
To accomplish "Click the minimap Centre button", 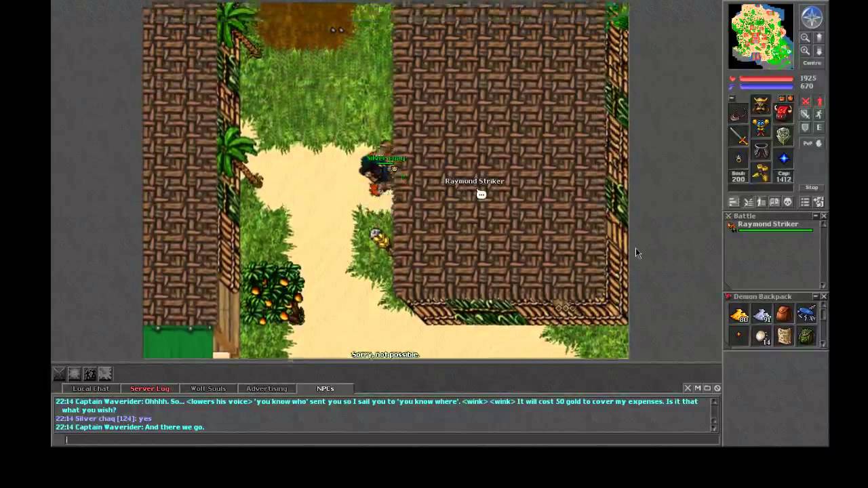I will click(x=812, y=63).
